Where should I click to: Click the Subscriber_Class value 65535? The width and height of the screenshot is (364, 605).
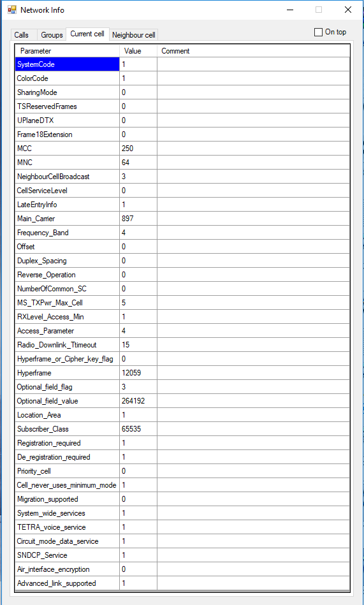pos(138,429)
